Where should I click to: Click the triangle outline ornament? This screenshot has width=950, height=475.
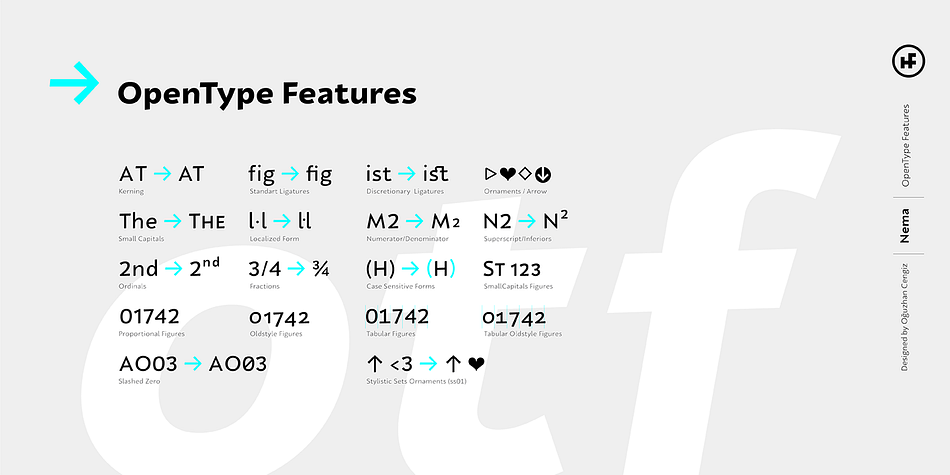490,174
